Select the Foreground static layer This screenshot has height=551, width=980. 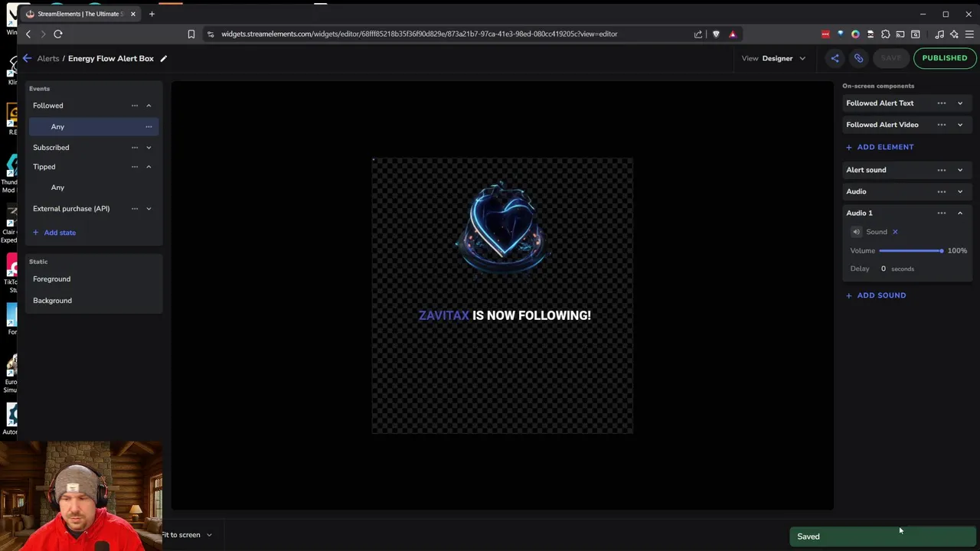click(x=93, y=279)
